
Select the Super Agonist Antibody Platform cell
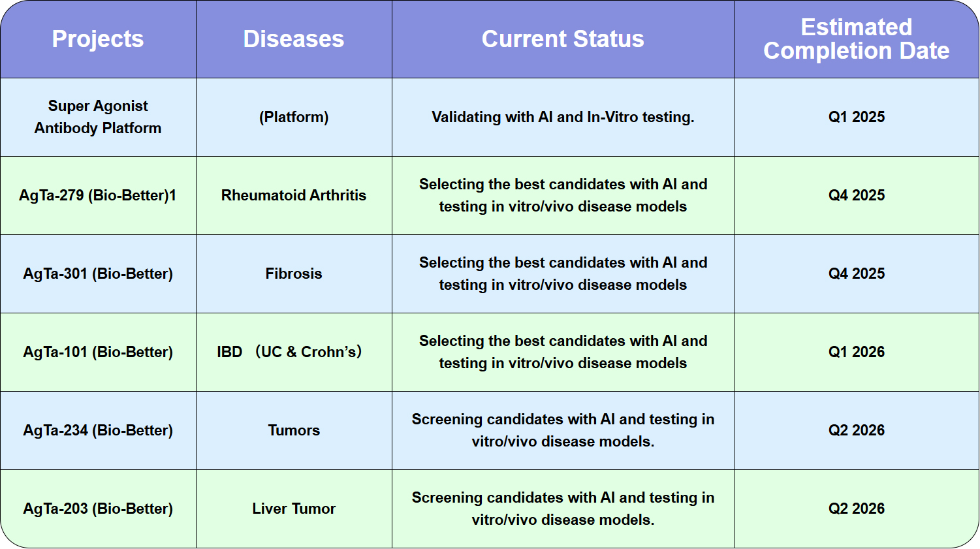[x=98, y=117]
